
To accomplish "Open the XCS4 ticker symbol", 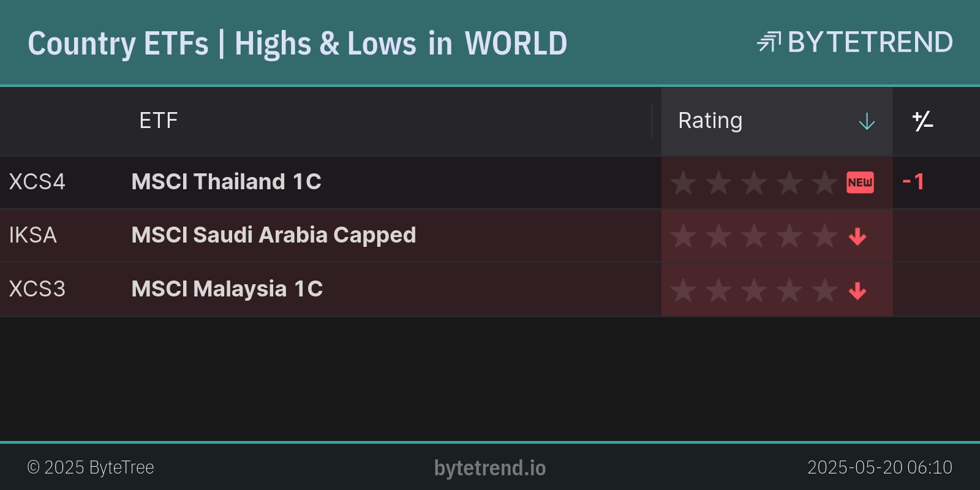I will point(37,182).
